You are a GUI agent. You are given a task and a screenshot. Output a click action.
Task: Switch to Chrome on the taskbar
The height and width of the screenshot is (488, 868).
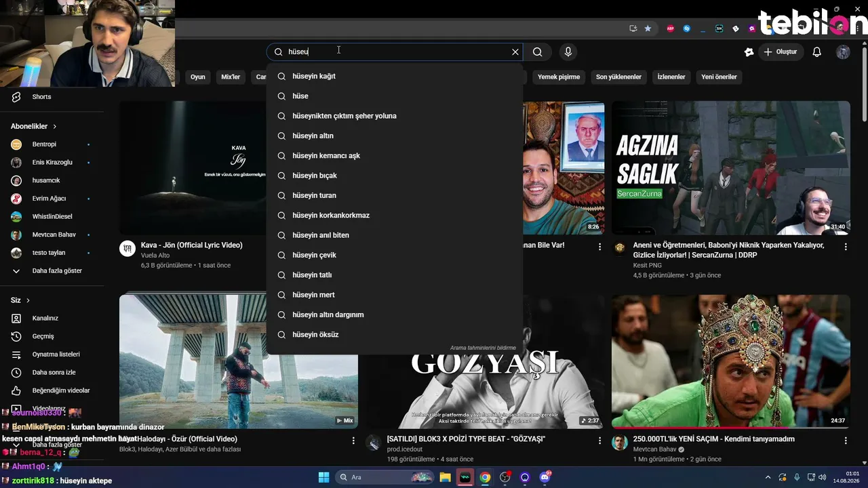coord(485,477)
